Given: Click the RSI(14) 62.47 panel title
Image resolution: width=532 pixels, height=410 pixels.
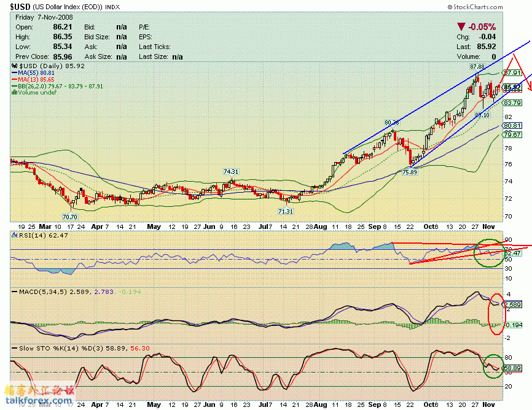Looking at the screenshot, I should point(44,235).
